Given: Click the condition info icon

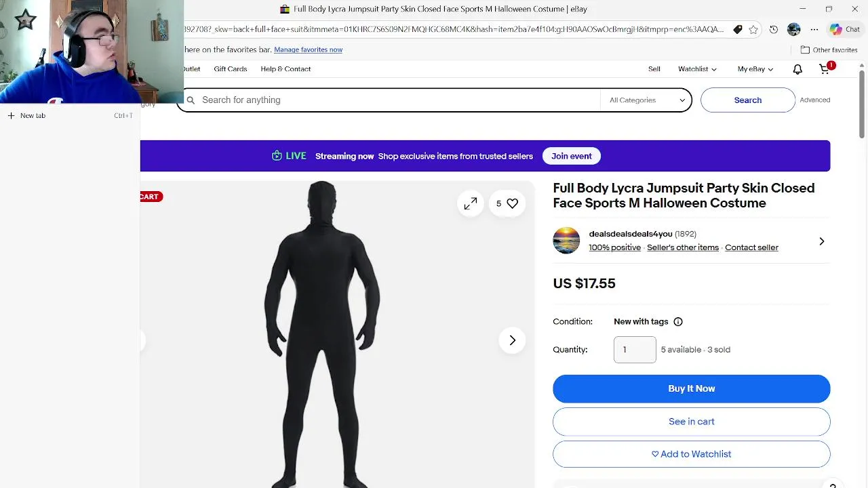Looking at the screenshot, I should click(678, 322).
